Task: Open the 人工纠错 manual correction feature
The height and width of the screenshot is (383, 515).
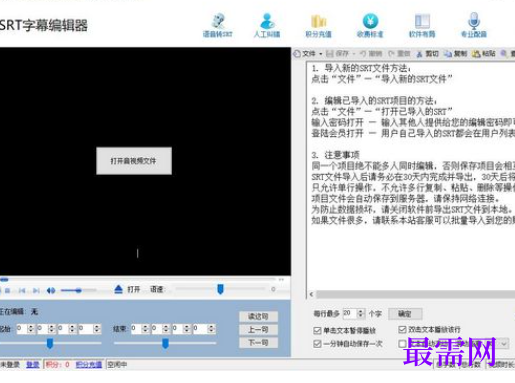Action: coord(267,25)
